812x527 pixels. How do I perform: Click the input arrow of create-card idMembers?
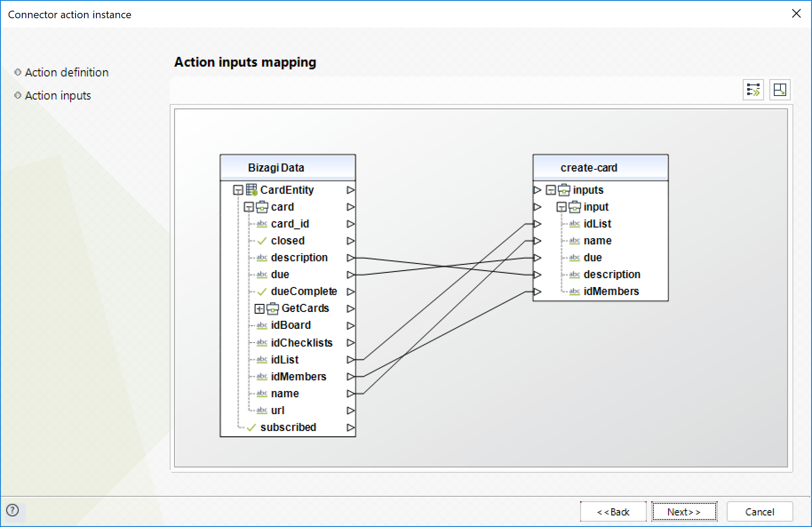coord(537,291)
